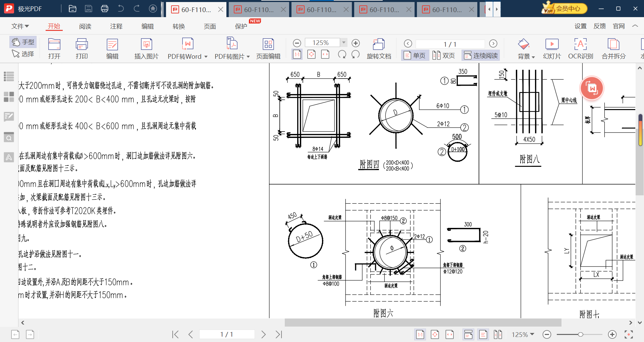The height and width of the screenshot is (342, 644).
Task: Zoom out with the minus circle in ribbon
Action: pos(297,43)
